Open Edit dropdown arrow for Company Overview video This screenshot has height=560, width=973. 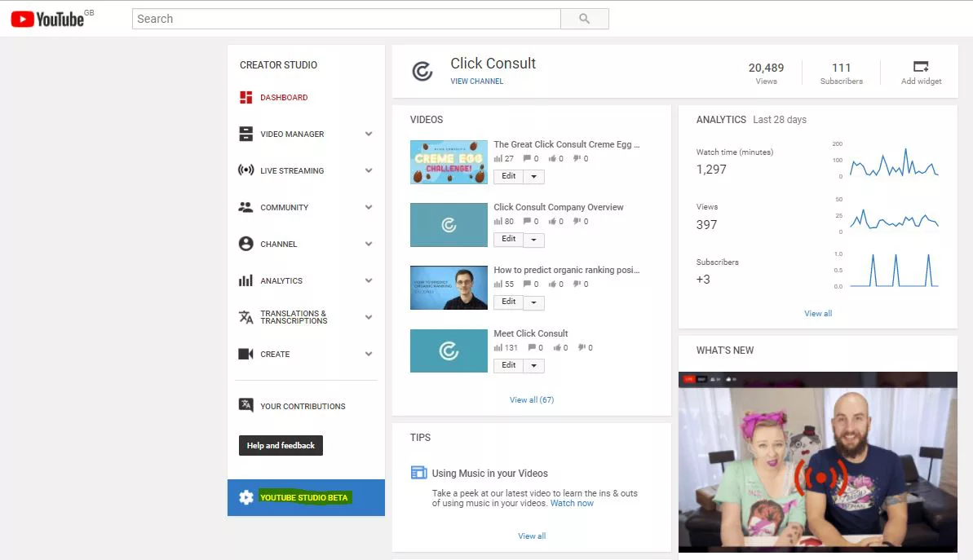(x=533, y=240)
